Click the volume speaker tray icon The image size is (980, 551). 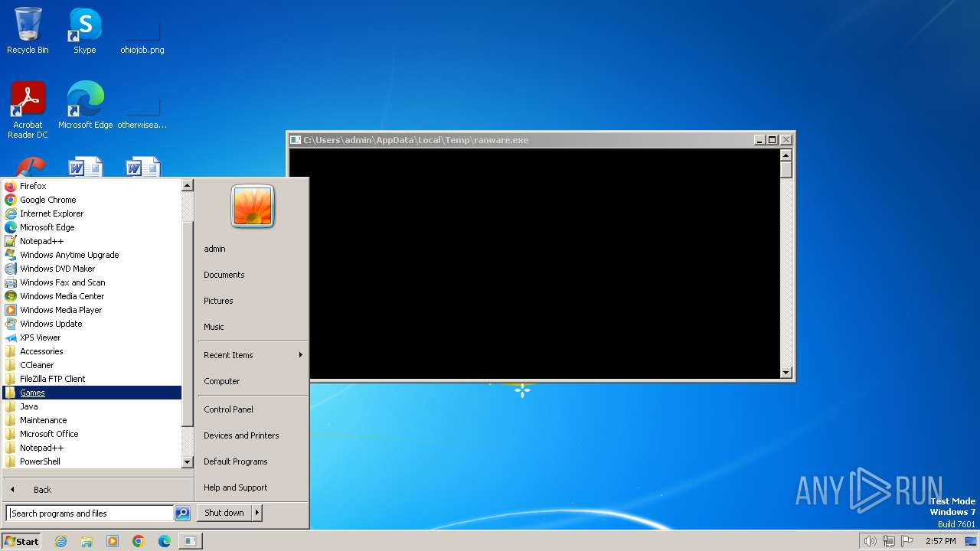tap(870, 541)
